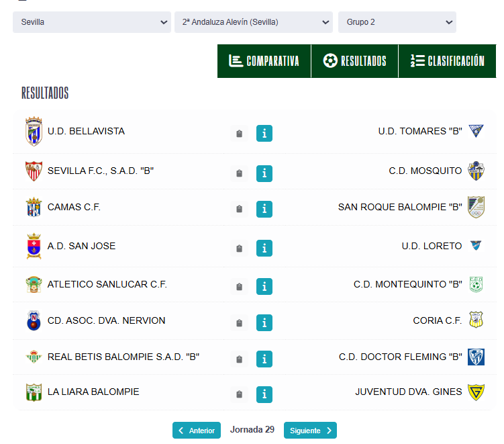Click the A.D. San Jose crest

tap(34, 246)
